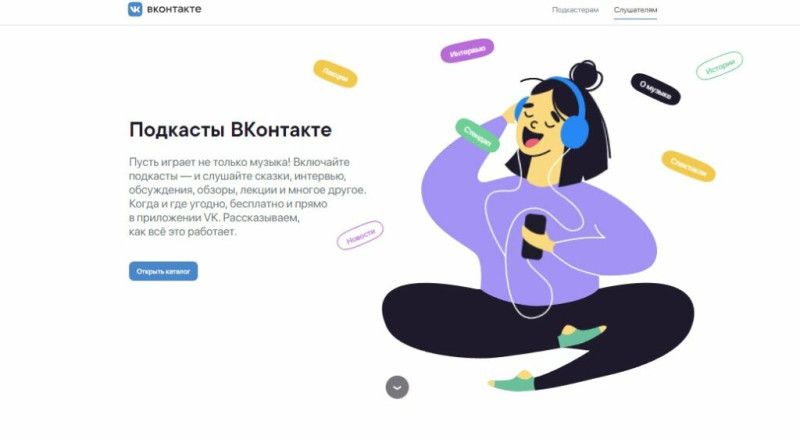Click the yellow Лекции tag
This screenshot has width=800, height=442.
click(x=335, y=74)
